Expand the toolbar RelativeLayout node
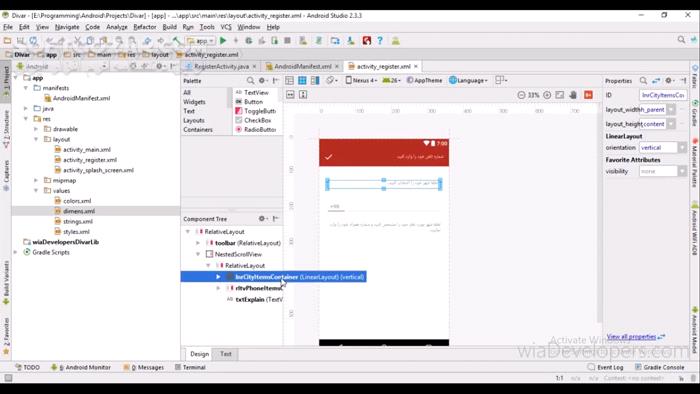 pos(198,243)
